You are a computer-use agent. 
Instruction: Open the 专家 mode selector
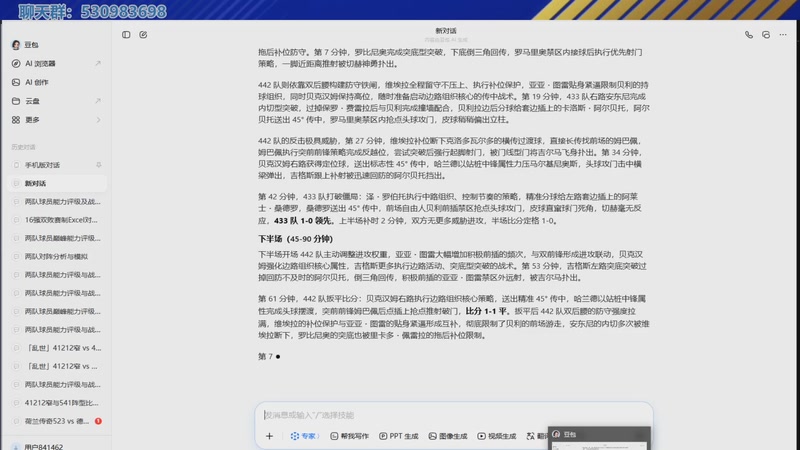pyautogui.click(x=305, y=436)
